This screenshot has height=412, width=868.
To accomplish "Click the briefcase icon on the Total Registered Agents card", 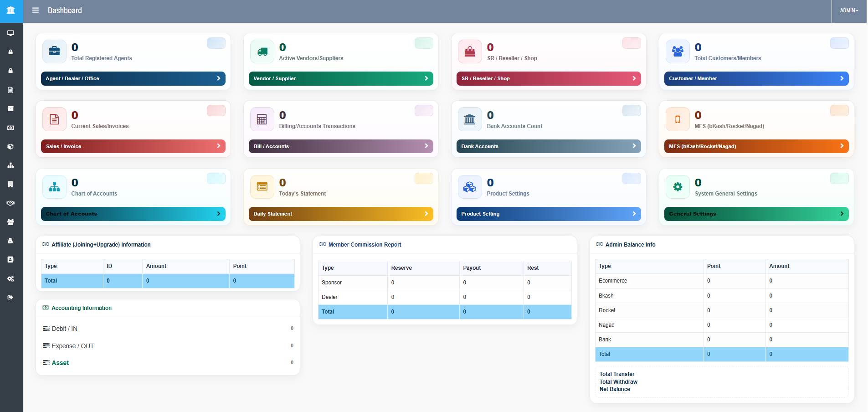I will click(54, 51).
